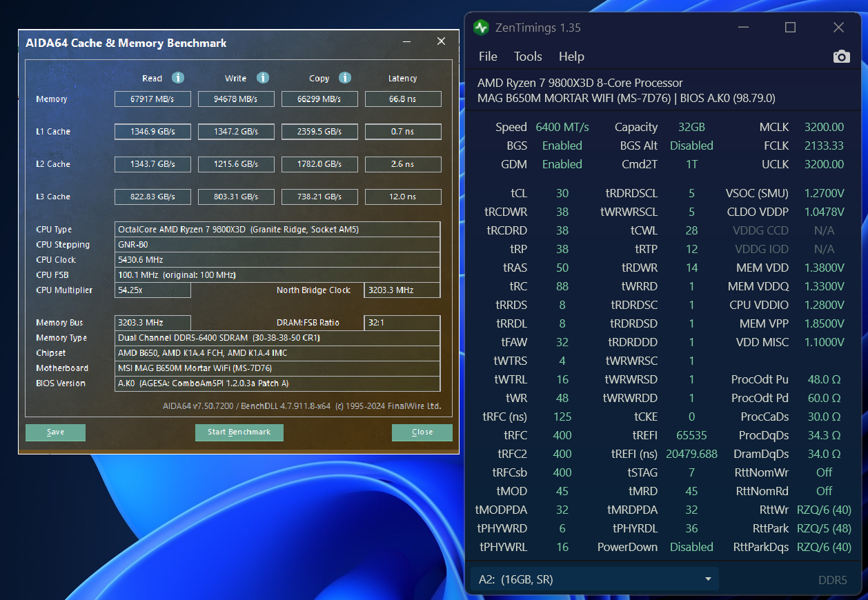Screen dimensions: 868x600
Task: Click the Read info icon in AIDA64
Action: click(x=177, y=78)
